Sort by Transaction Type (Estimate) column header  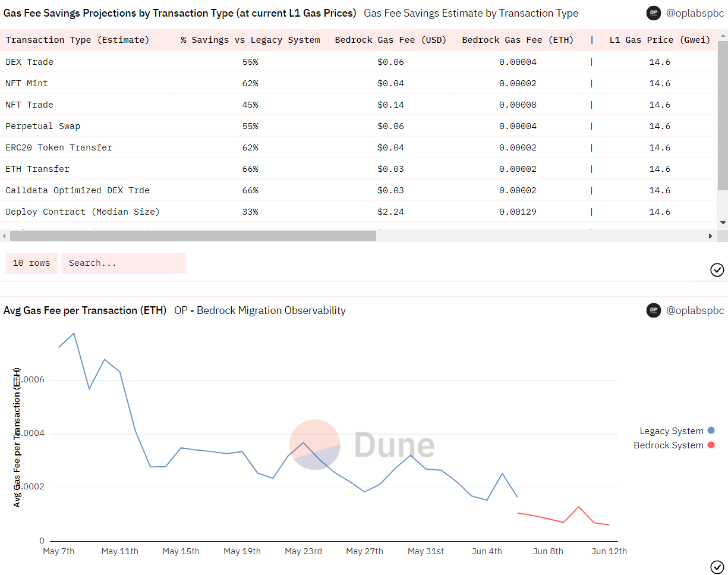(x=77, y=40)
